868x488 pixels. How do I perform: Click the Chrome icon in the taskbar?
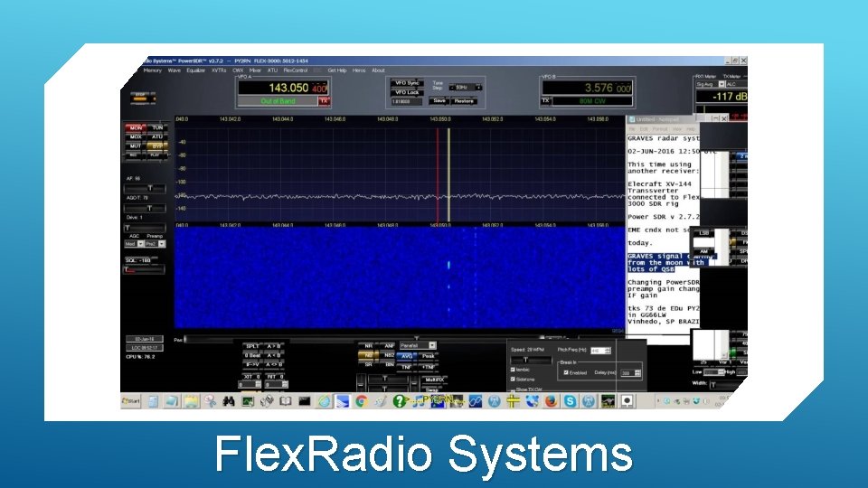coord(362,401)
